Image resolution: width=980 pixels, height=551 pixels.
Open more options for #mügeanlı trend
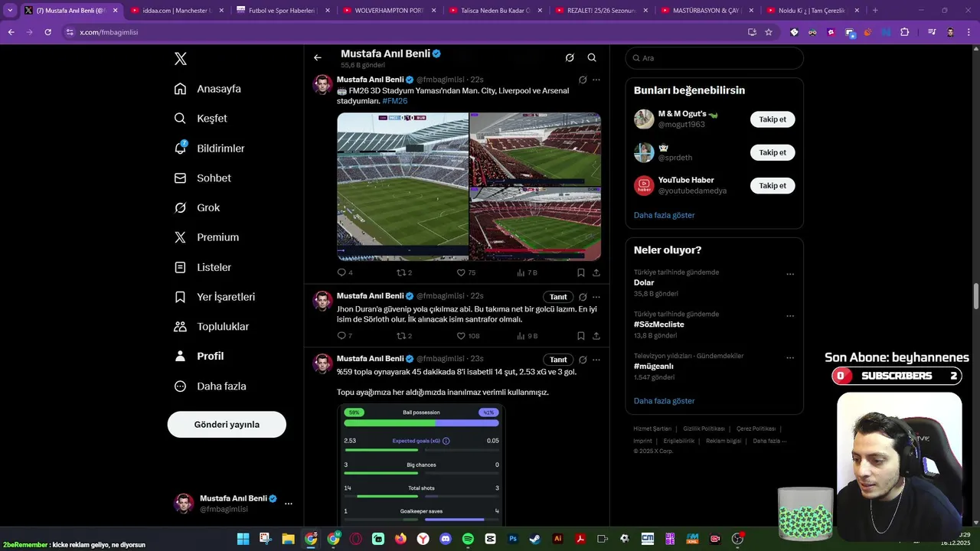tap(790, 357)
